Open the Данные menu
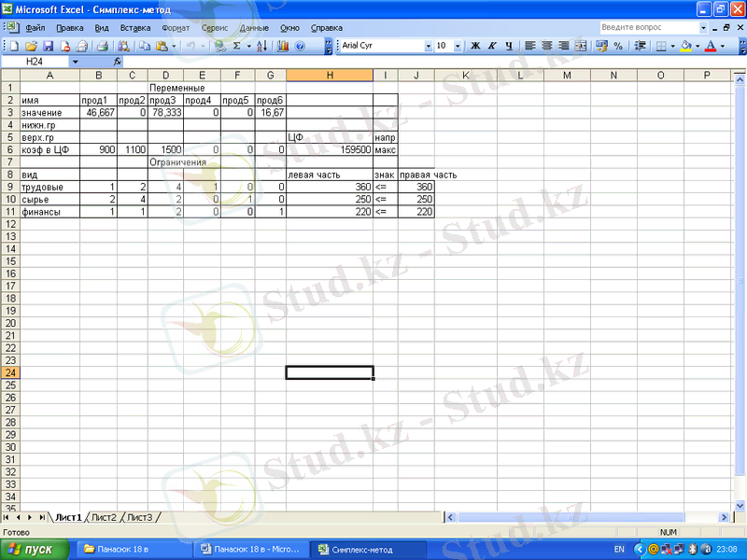 tap(254, 28)
